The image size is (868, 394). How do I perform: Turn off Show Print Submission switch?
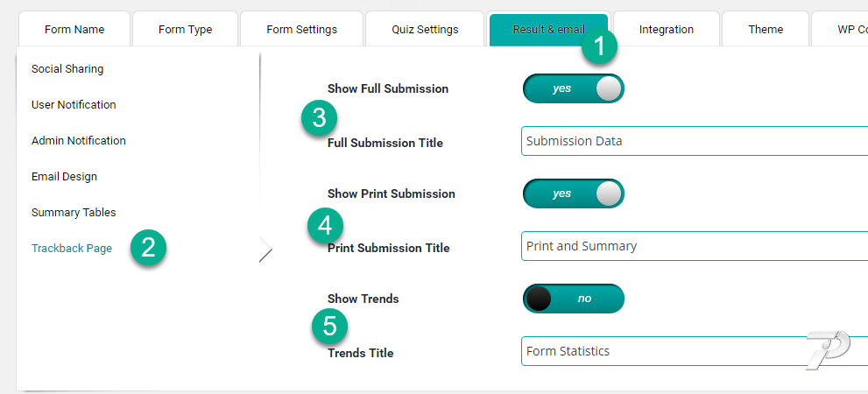point(574,193)
